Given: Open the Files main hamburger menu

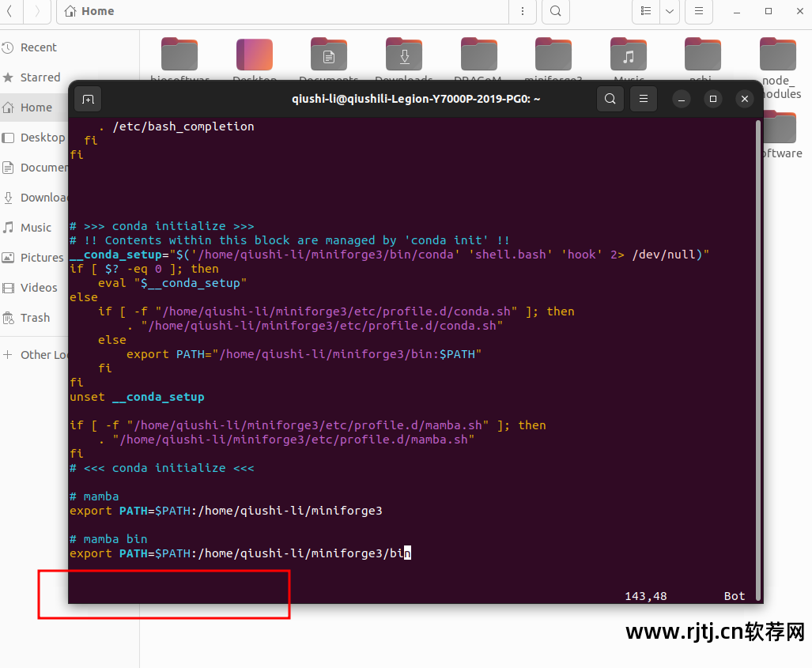Looking at the screenshot, I should [699, 11].
